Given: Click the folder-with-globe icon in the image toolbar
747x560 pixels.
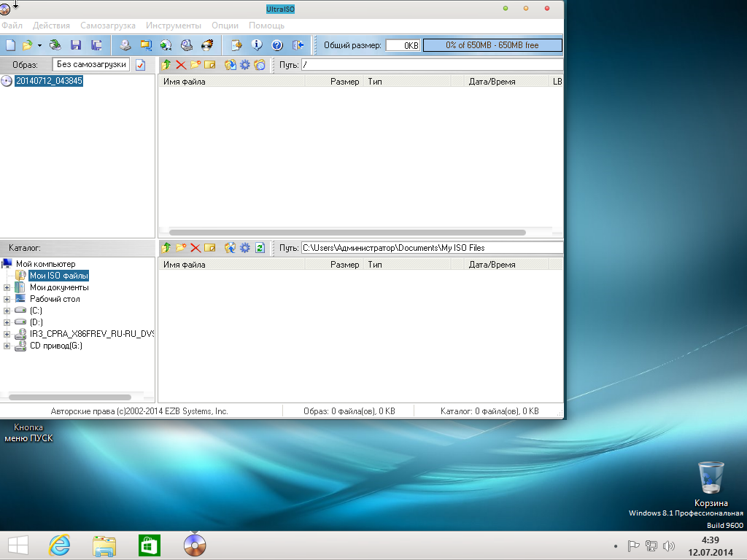Looking at the screenshot, I should point(260,65).
